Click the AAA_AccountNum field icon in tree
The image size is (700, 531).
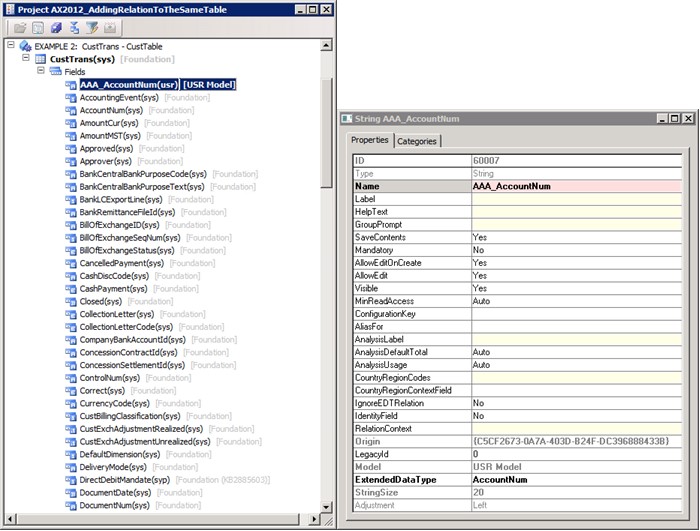(70, 85)
